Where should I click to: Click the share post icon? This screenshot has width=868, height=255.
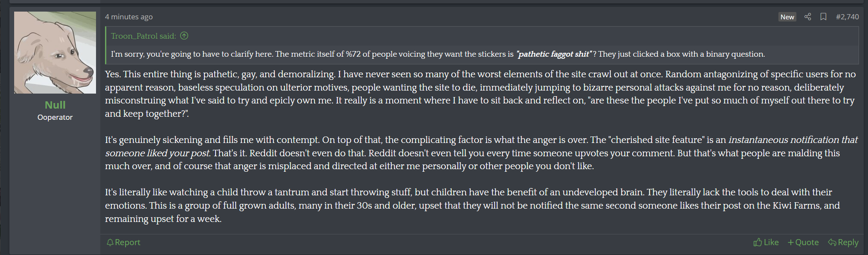coord(808,17)
